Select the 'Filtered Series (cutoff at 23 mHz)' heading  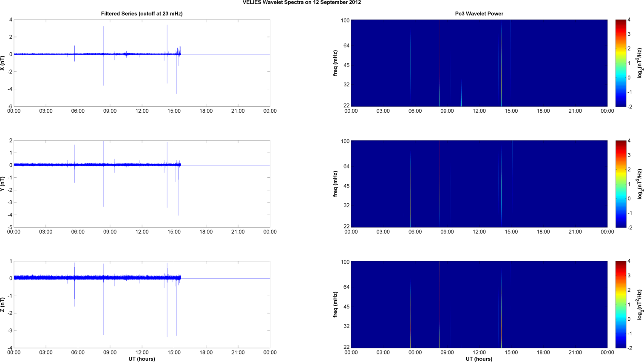142,14
